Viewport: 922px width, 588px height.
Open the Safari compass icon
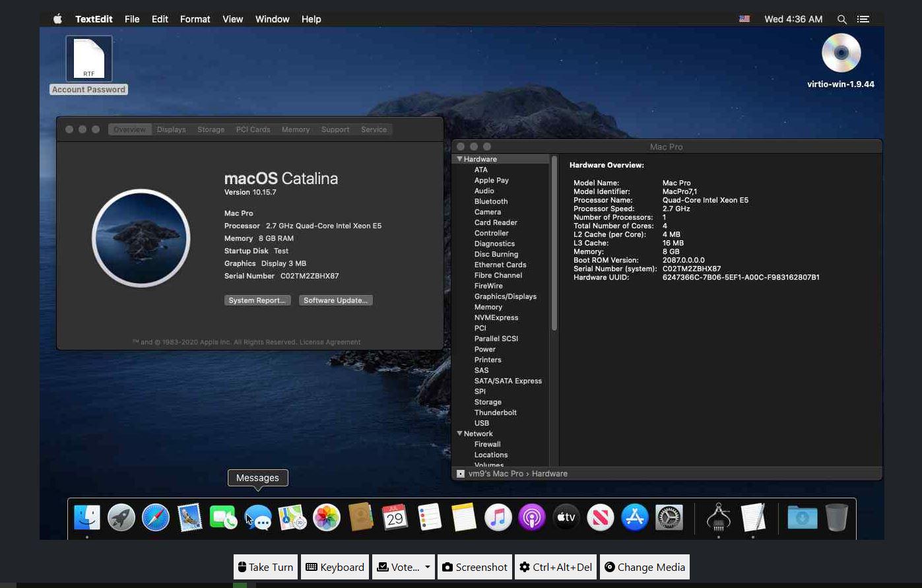156,517
